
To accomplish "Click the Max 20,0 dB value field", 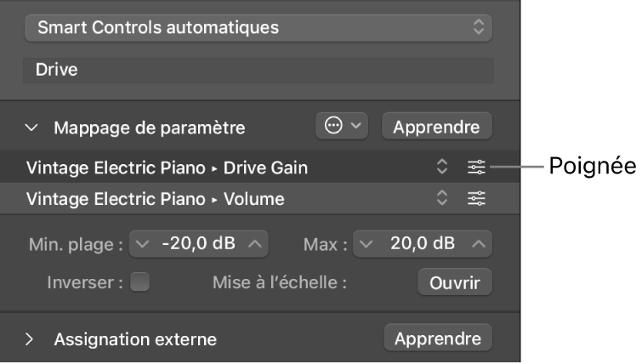I will (422, 244).
